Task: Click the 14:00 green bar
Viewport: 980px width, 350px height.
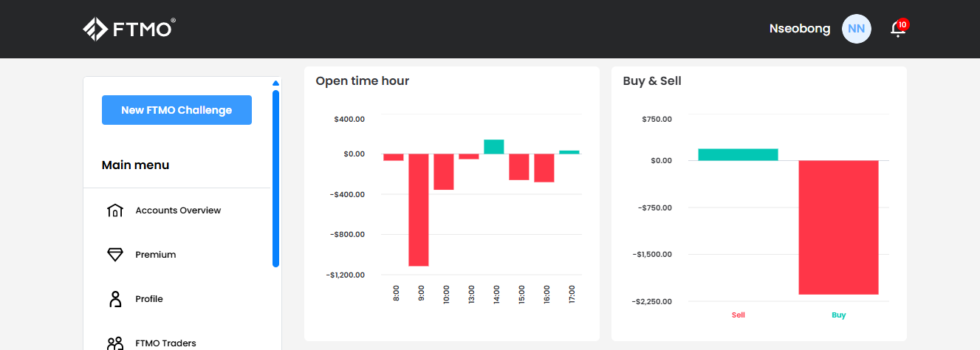Action: click(494, 146)
